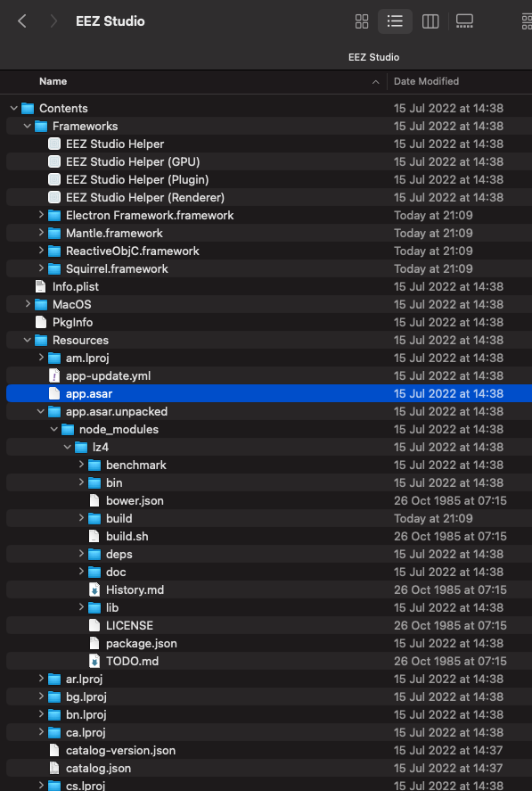This screenshot has height=791, width=532.
Task: Expand the benchmark folder
Action: [x=81, y=465]
